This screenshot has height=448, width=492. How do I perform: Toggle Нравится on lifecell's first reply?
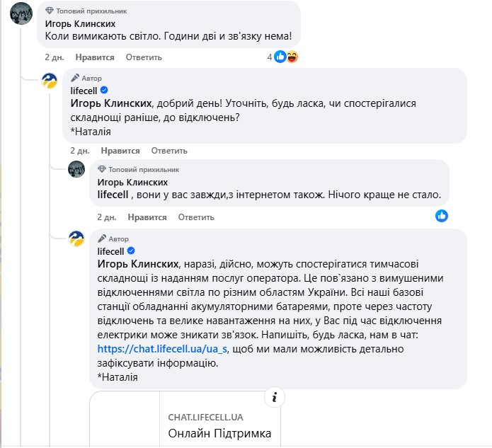coord(120,151)
